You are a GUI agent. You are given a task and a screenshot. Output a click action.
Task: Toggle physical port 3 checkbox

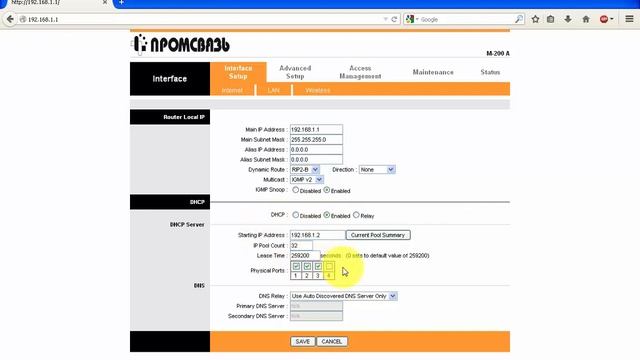(318, 267)
